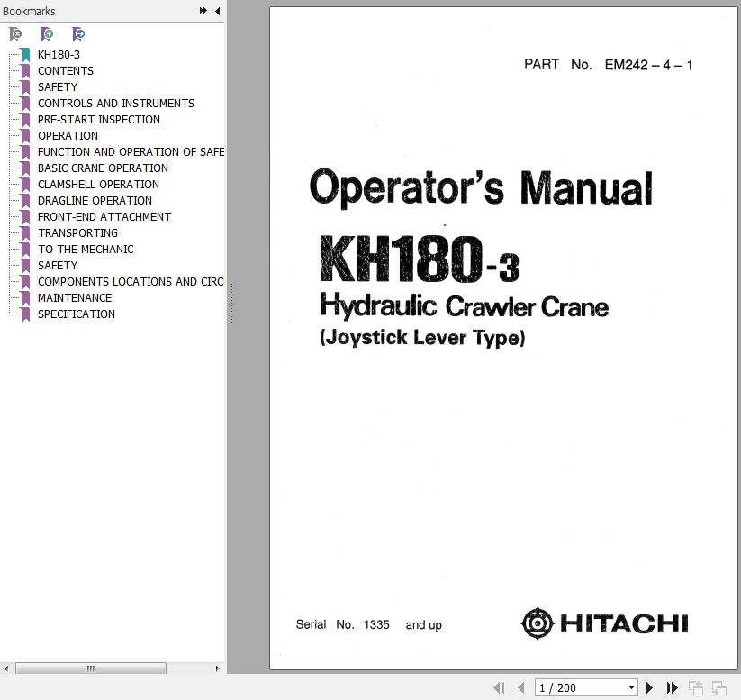Click the go-to-bookmark arrow icon
The width and height of the screenshot is (741, 700).
pos(78,34)
